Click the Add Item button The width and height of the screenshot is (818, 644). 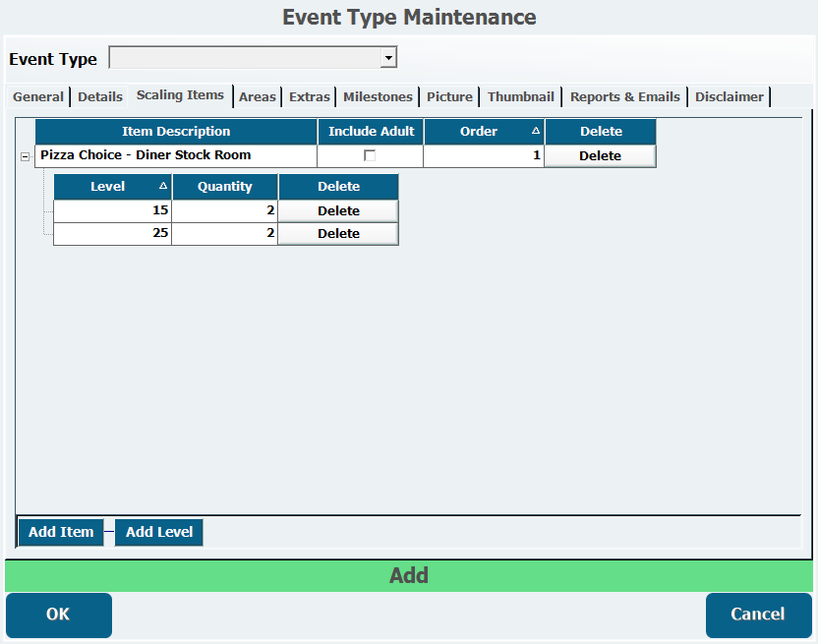61,532
